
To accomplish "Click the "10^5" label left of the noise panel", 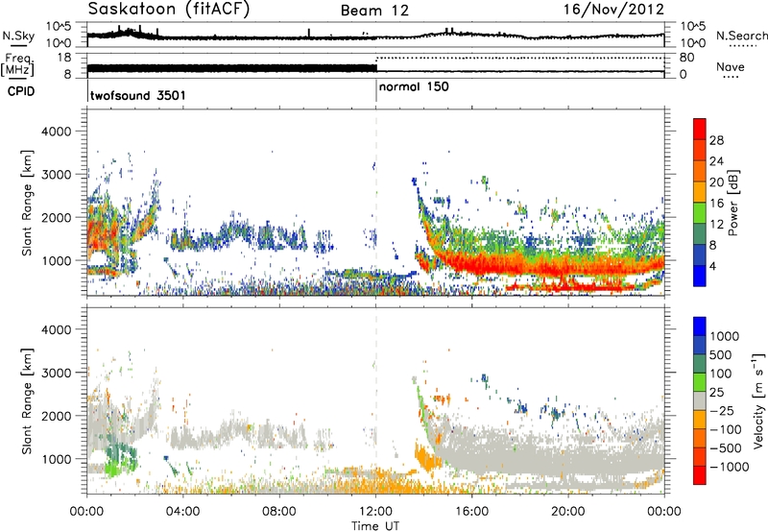I will click(59, 26).
